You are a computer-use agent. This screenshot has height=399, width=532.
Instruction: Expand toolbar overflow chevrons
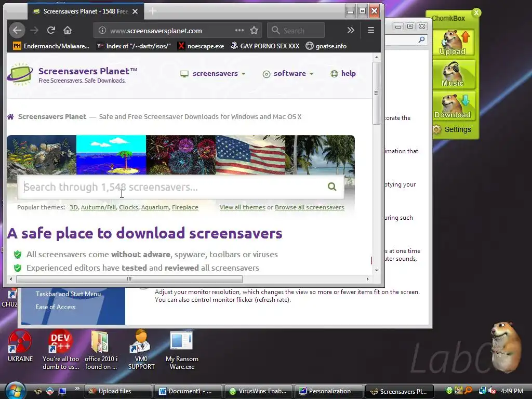click(x=351, y=31)
